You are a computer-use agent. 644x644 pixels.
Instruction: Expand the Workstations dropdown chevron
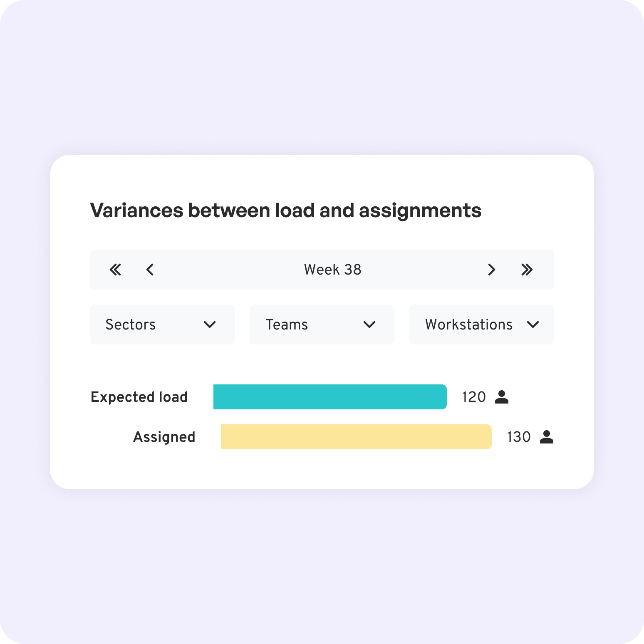(533, 324)
